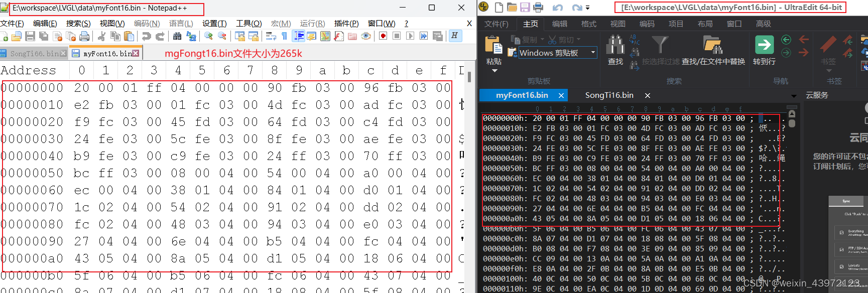Image resolution: width=868 pixels, height=293 pixels.
Task: Open Replace tool in Notepad++ toolbar
Action: coord(191,36)
